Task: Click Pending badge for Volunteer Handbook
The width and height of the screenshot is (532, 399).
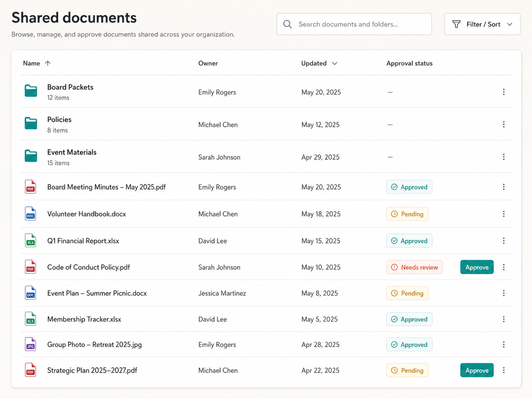Action: tap(407, 214)
